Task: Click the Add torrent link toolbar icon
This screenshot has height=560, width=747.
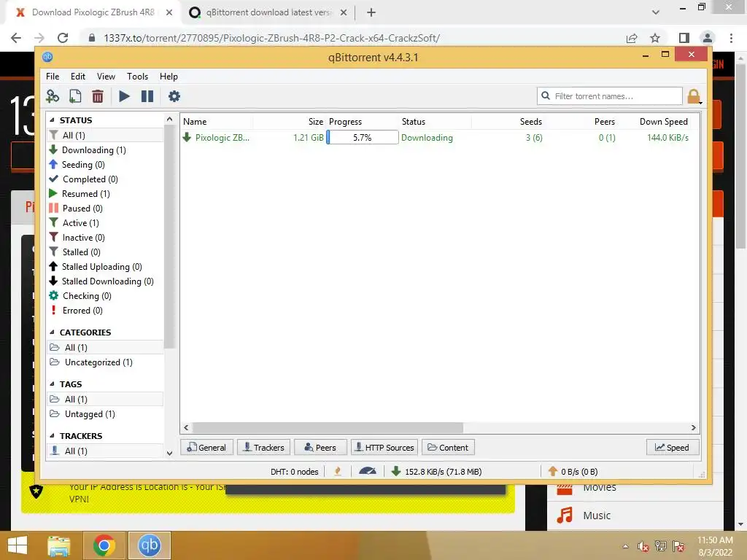Action: click(53, 96)
